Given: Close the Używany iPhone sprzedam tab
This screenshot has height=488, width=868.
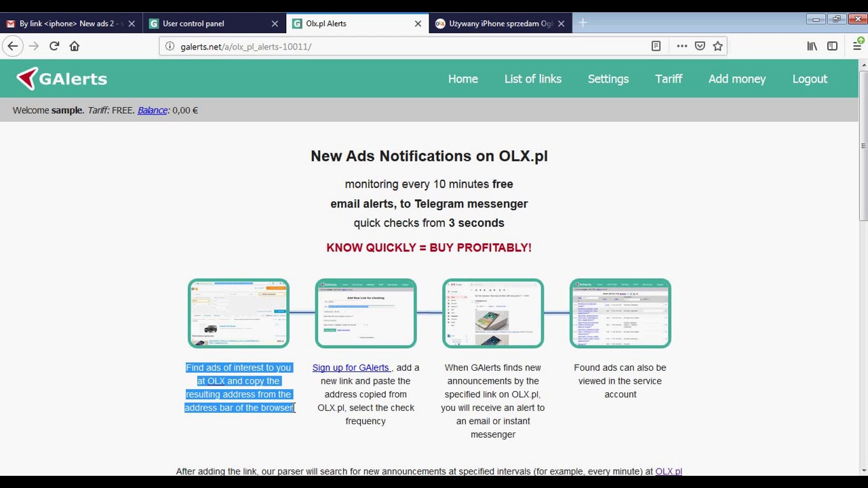Looking at the screenshot, I should [x=561, y=23].
